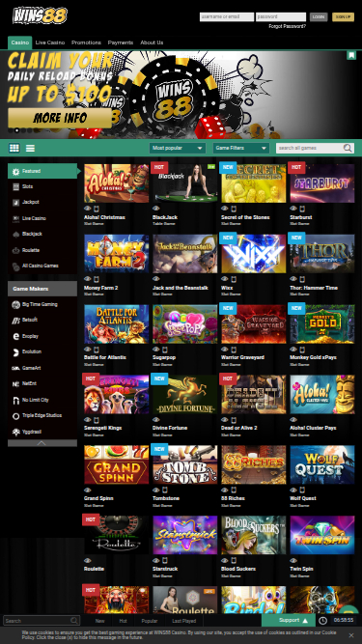The width and height of the screenshot is (362, 644).
Task: Click the eye icon under Grand Spinn
Action: point(88,490)
